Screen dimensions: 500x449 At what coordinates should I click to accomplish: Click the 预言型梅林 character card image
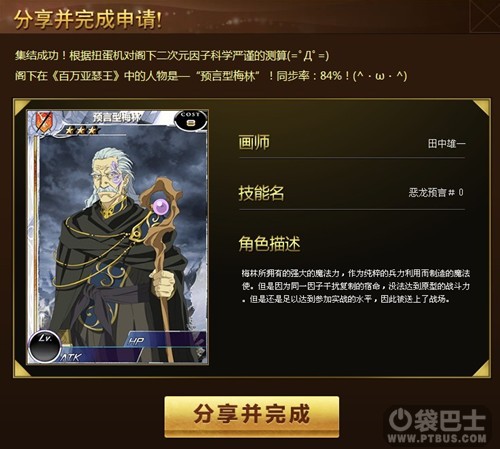118,237
